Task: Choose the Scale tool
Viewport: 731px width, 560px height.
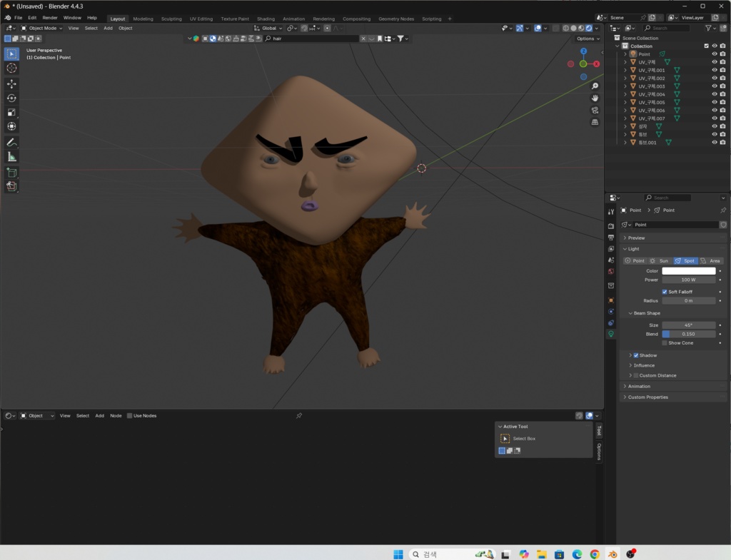Action: (11, 112)
